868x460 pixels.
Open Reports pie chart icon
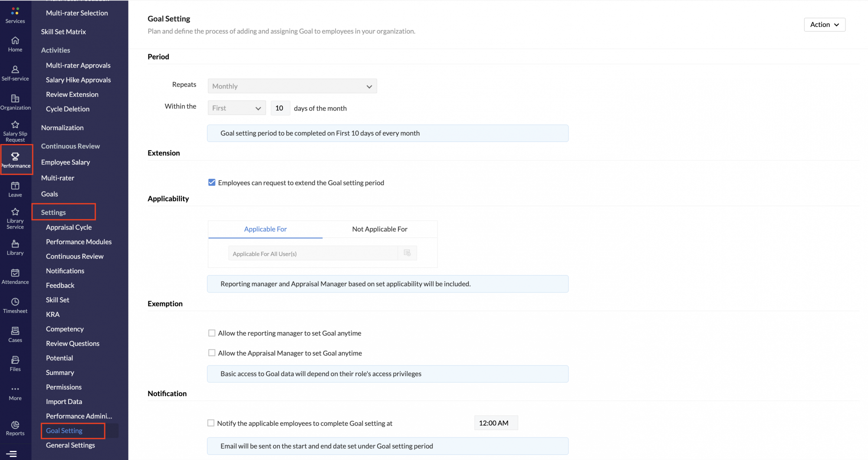pos(15,424)
